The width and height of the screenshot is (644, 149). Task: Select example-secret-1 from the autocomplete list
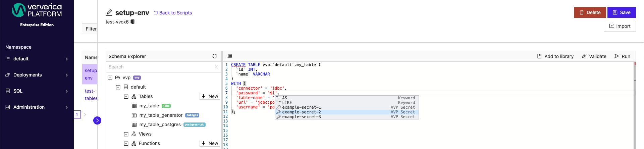347,107
